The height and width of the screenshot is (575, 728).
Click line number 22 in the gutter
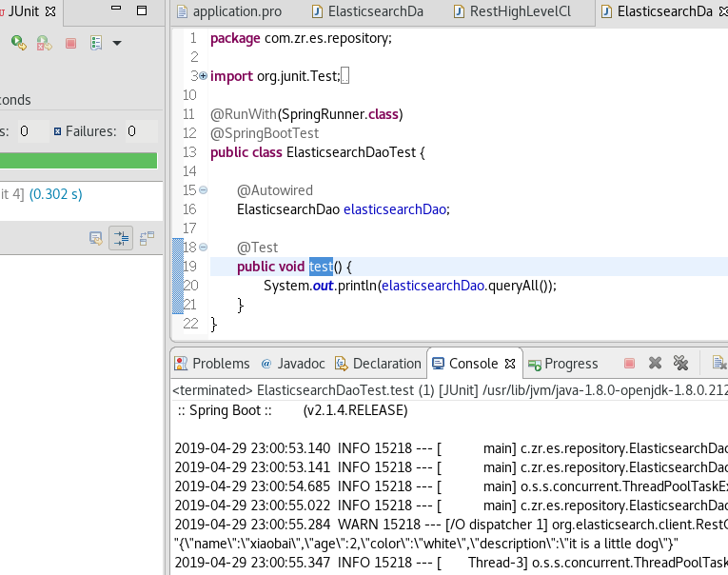(x=191, y=324)
